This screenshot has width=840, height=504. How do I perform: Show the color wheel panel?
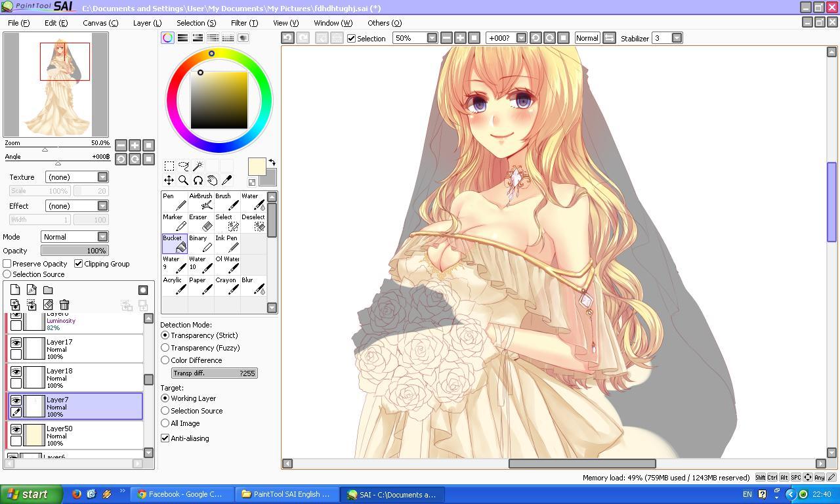point(167,38)
